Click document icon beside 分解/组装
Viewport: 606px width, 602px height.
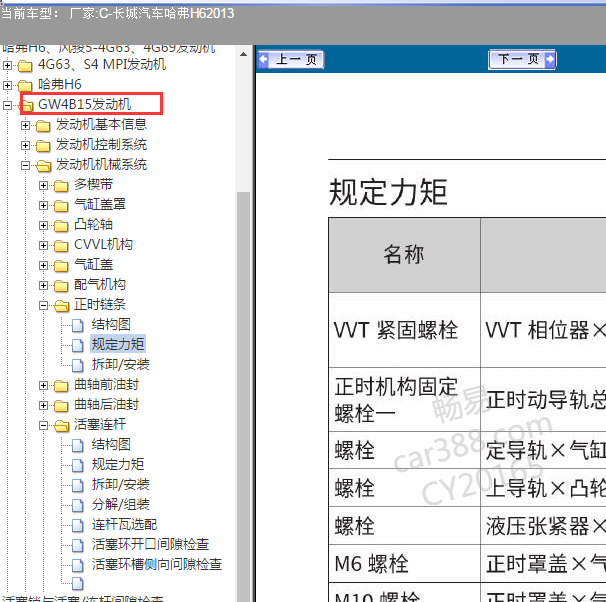(x=78, y=505)
